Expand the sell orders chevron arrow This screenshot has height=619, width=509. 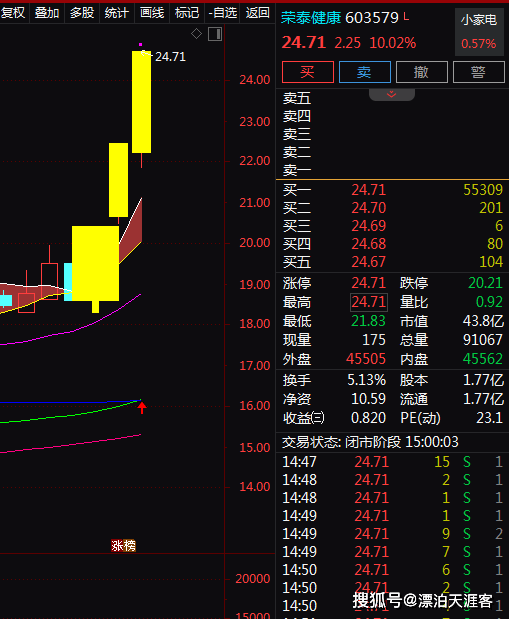point(392,94)
